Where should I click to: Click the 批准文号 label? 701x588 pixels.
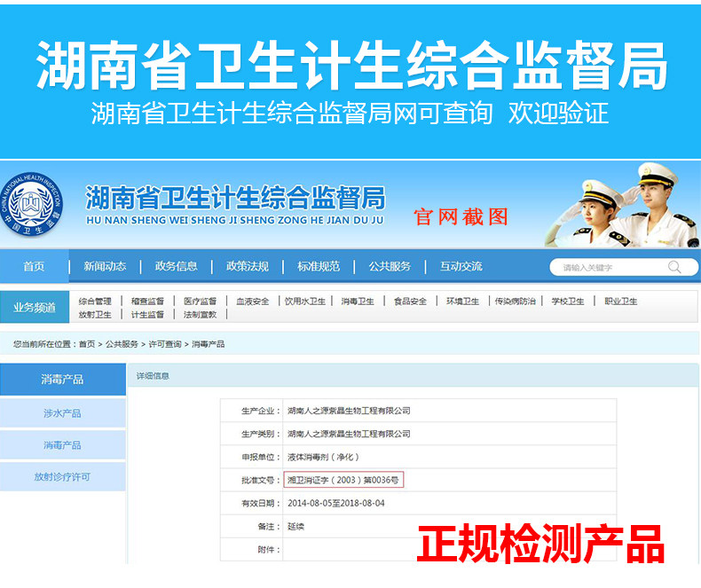[x=261, y=480]
